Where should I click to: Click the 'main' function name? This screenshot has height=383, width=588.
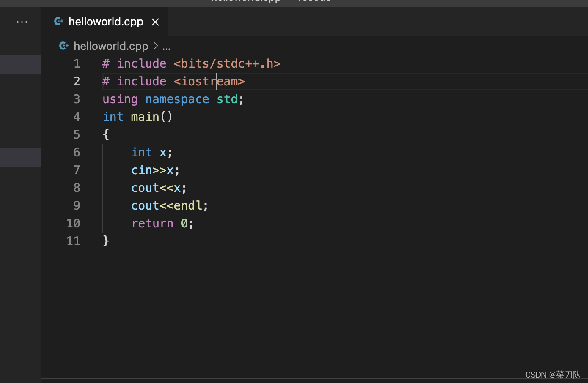click(145, 117)
